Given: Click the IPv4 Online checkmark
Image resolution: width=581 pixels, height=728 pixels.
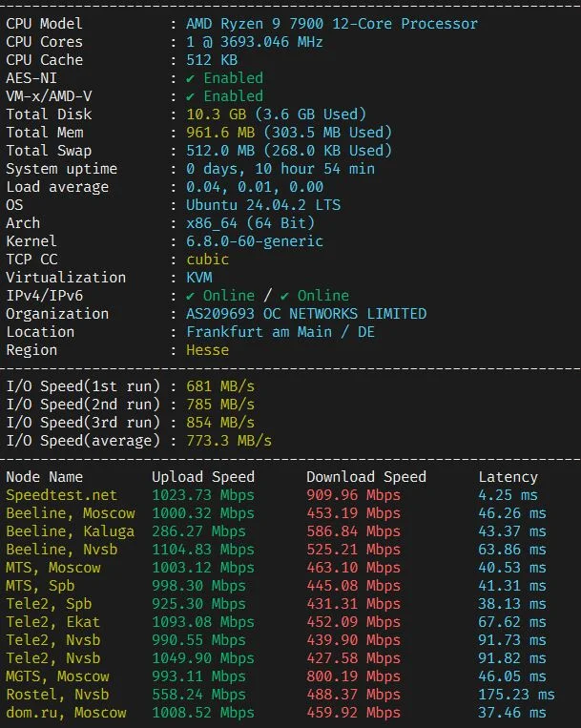Looking at the screenshot, I should tap(190, 296).
